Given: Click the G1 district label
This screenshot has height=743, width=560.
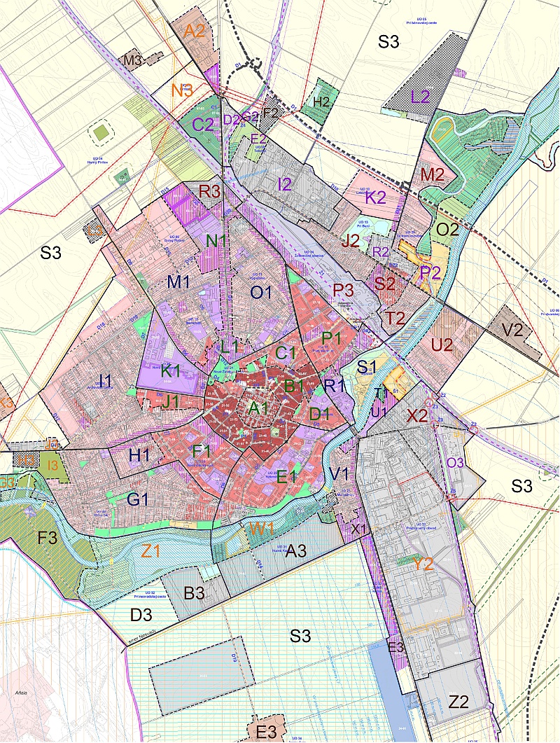Looking at the screenshot, I should pos(138,500).
